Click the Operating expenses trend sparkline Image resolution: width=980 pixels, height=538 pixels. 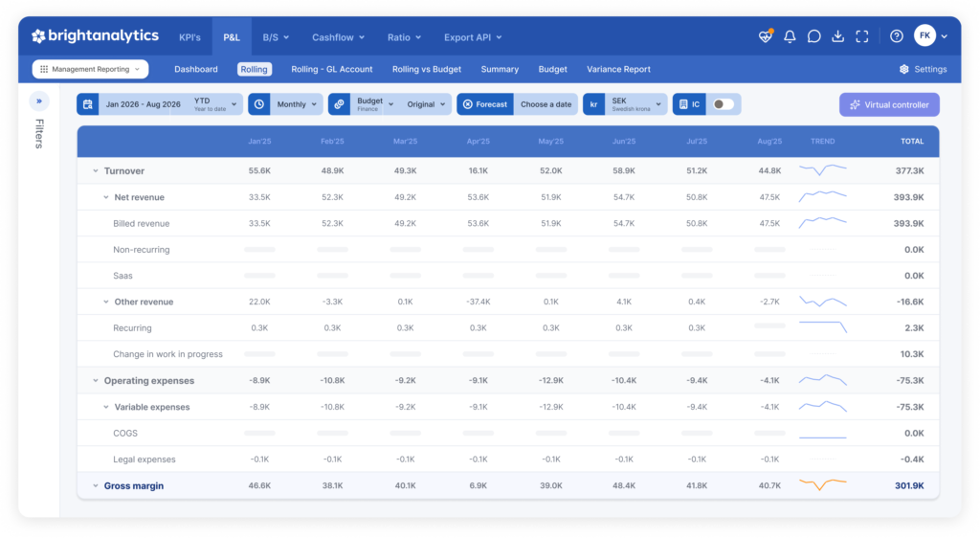coord(822,380)
